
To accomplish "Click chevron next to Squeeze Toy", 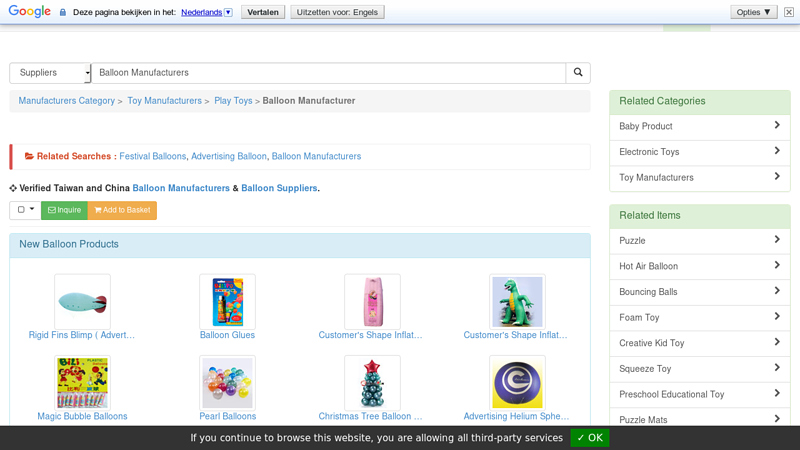I will (x=777, y=367).
